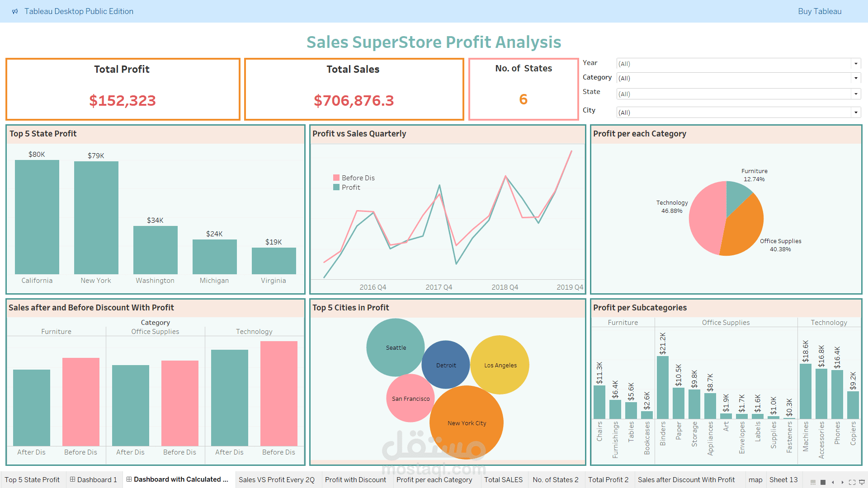Screen dimensions: 868x488
Task: Expand the Category filter dropdown
Action: pos(855,78)
